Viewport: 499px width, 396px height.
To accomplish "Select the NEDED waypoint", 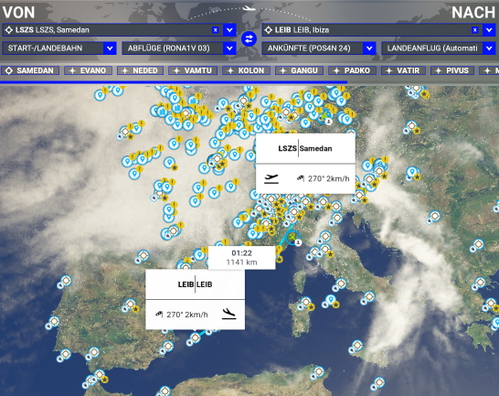I will pyautogui.click(x=140, y=70).
